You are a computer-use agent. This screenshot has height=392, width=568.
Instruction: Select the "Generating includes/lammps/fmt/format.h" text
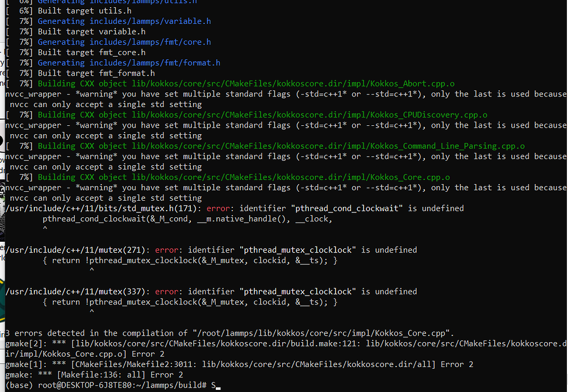[129, 63]
